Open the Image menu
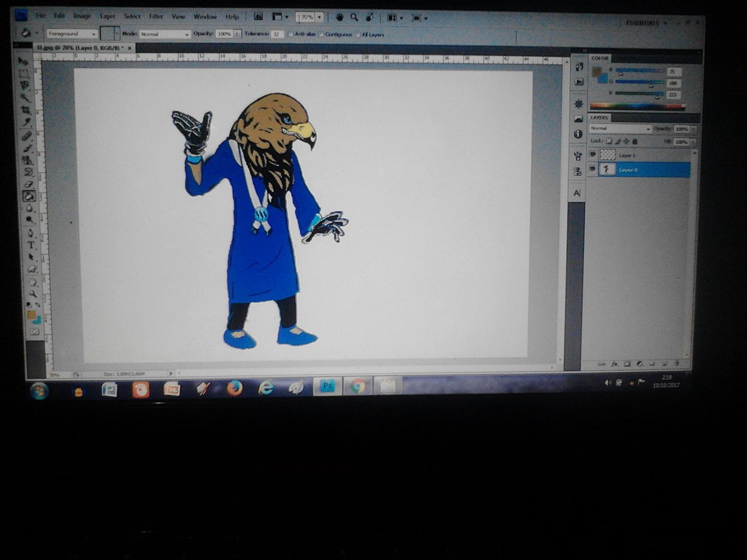The height and width of the screenshot is (560, 747). (x=82, y=16)
